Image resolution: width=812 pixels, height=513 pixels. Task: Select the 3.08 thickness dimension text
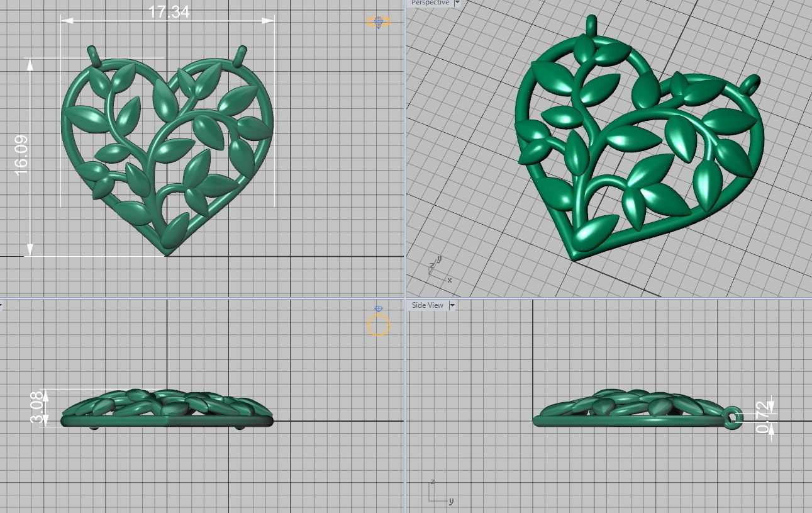38,407
